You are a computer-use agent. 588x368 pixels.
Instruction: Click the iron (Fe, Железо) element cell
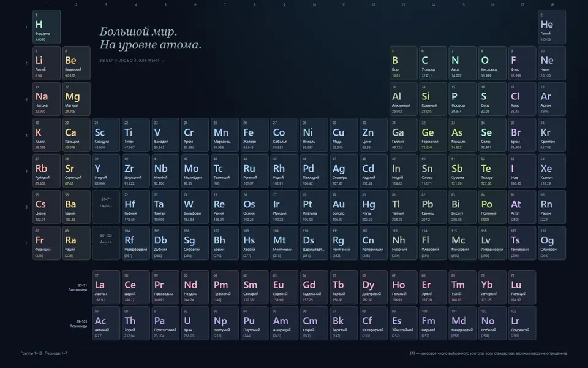click(255, 135)
